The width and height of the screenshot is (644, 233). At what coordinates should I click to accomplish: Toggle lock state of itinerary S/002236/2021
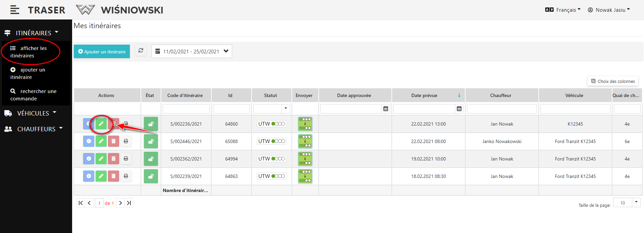click(151, 124)
